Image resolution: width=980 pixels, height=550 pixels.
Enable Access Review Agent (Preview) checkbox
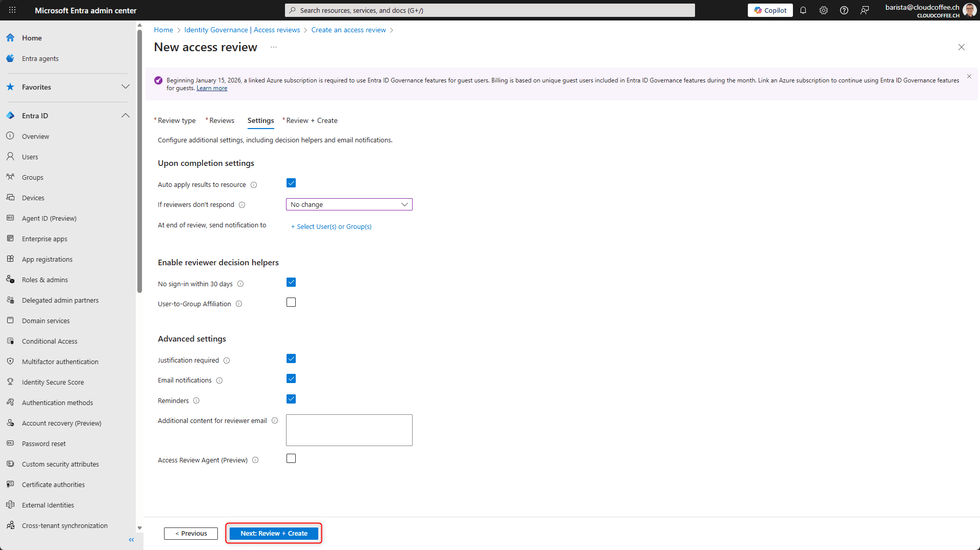[x=291, y=459]
